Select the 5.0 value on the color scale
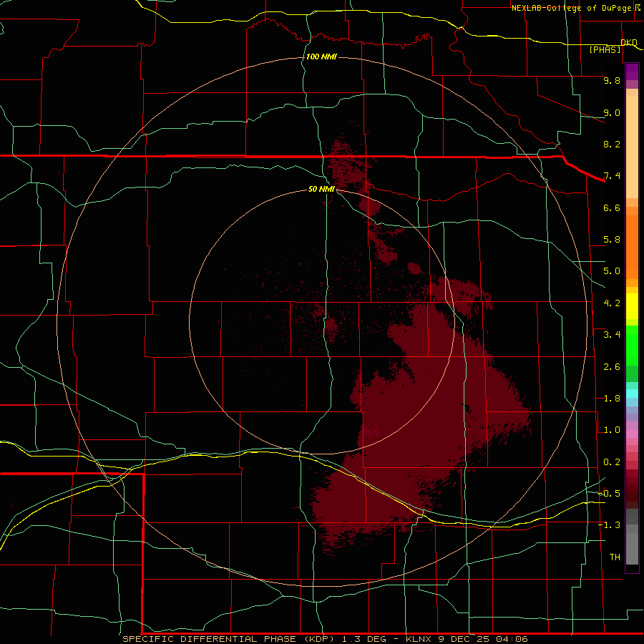Screen dimensions: 644x644 coord(612,271)
